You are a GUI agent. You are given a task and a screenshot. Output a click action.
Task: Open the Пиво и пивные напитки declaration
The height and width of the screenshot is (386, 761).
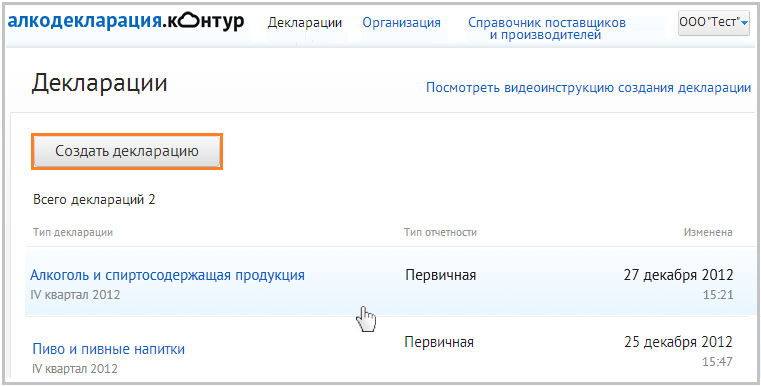click(109, 349)
